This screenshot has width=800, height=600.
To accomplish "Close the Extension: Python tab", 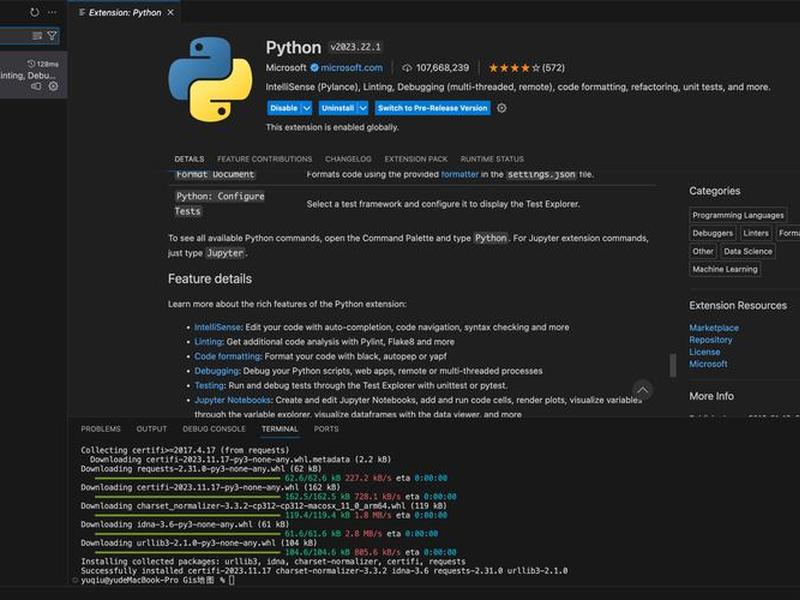I will coord(170,12).
